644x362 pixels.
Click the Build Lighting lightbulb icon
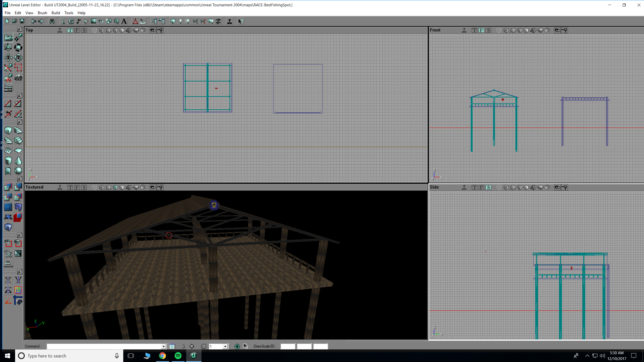(x=180, y=21)
